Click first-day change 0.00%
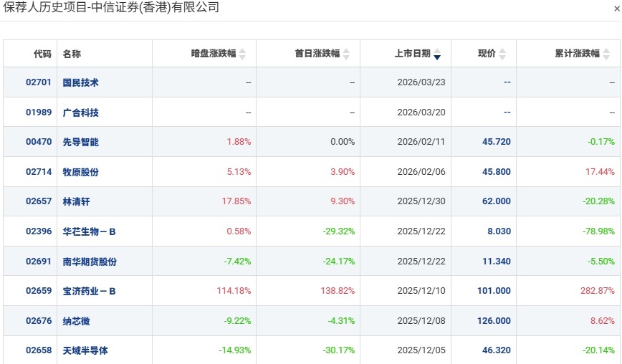This screenshot has width=622, height=364. pos(343,142)
